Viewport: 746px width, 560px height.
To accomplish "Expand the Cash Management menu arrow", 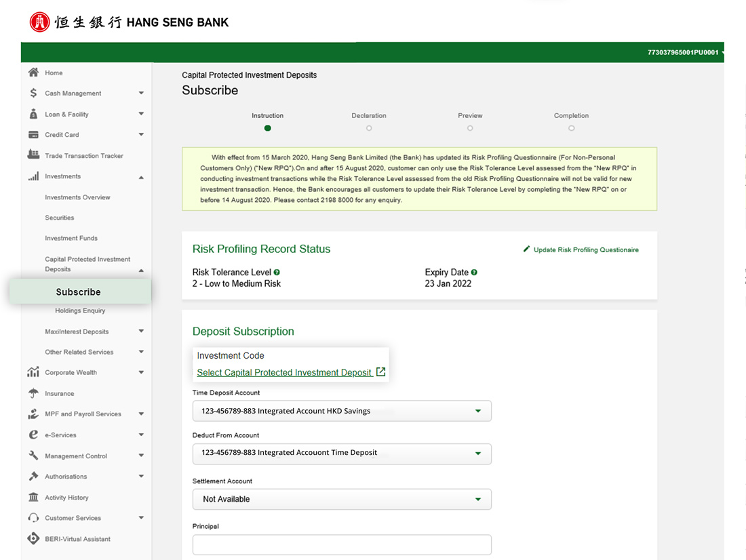I will [x=141, y=93].
